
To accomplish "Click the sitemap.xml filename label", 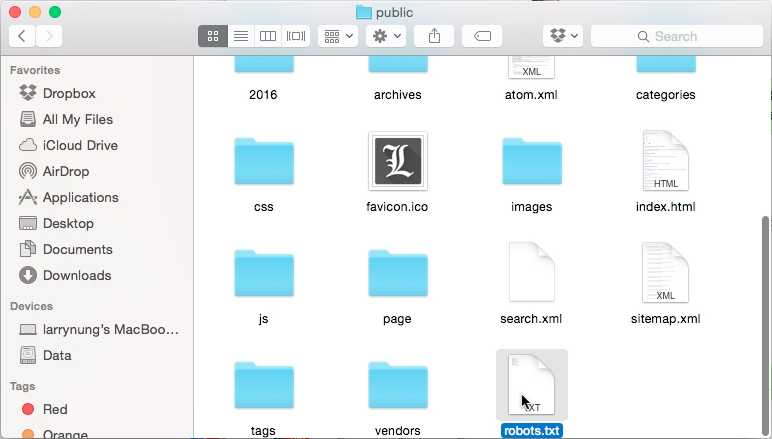I will [x=666, y=319].
